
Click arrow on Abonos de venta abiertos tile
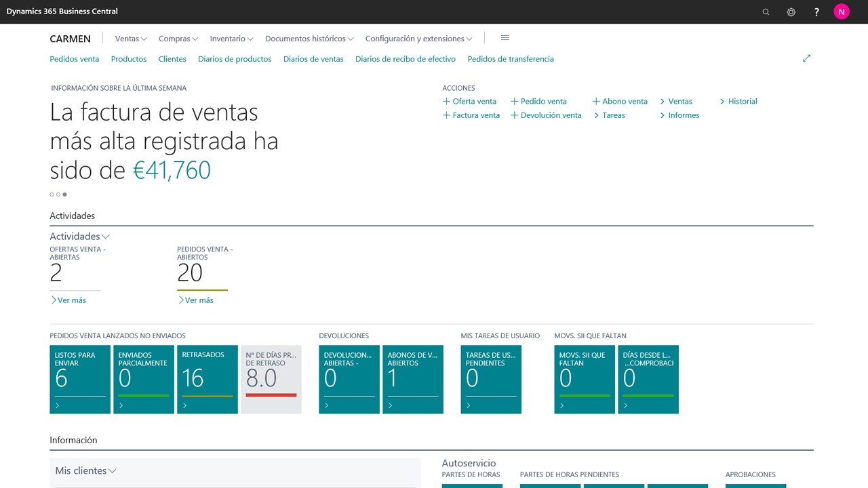[x=391, y=405]
